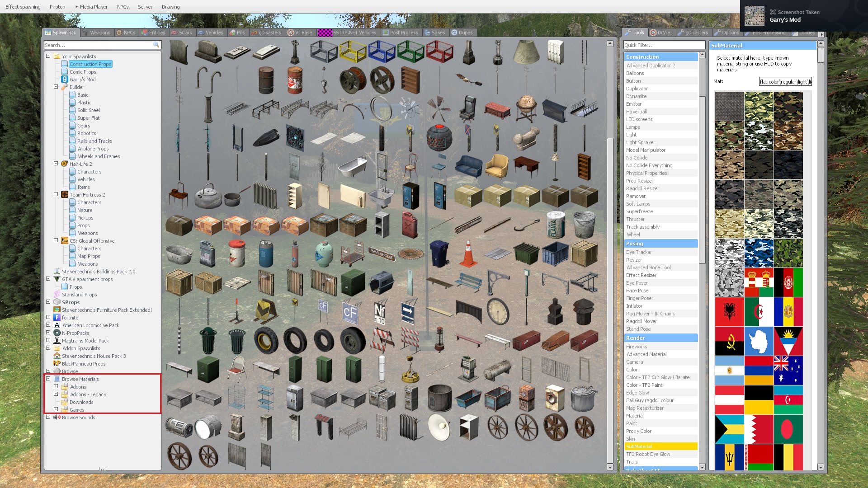Viewport: 868px width, 488px height.
Task: Open the Options tab in tools panel
Action: (727, 33)
